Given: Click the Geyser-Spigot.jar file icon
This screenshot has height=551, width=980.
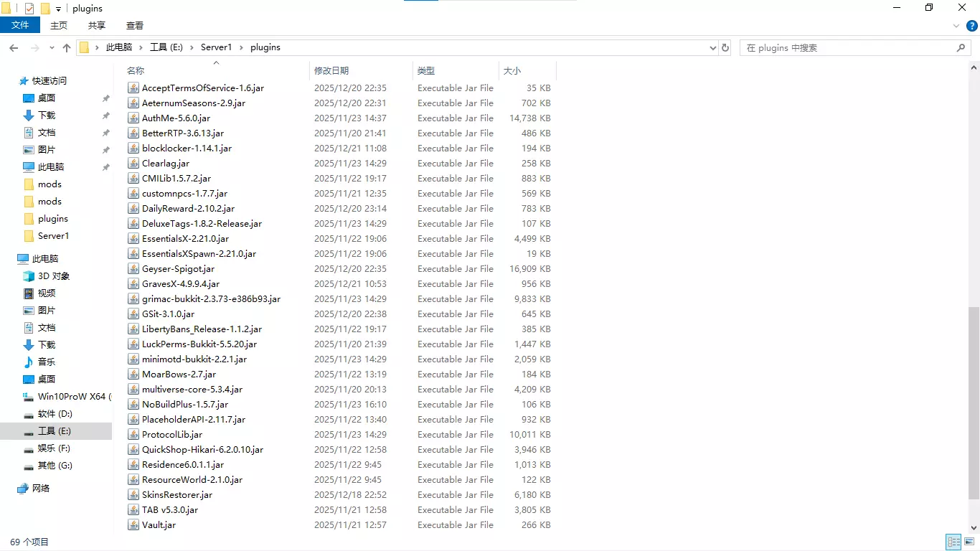Looking at the screenshot, I should (133, 269).
